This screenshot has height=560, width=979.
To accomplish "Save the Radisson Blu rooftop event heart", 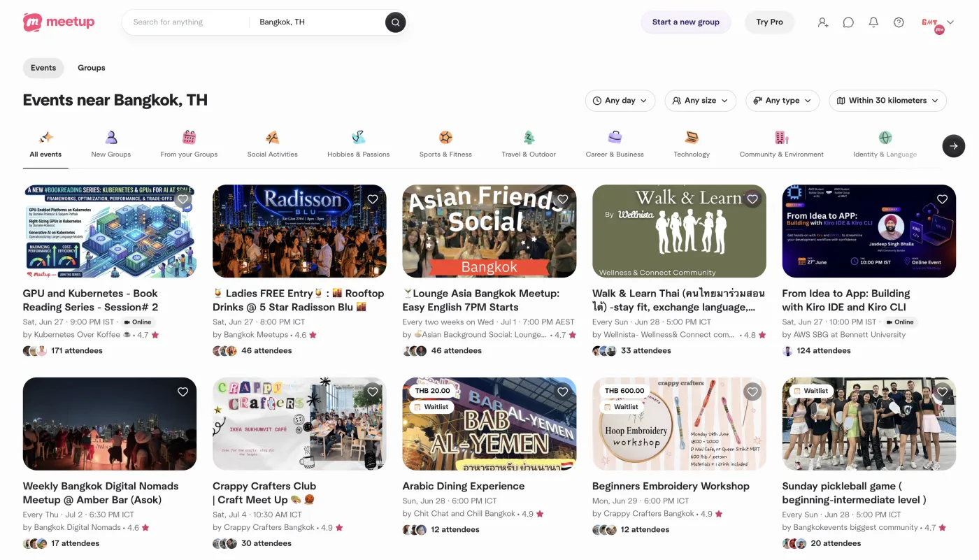I will (373, 199).
